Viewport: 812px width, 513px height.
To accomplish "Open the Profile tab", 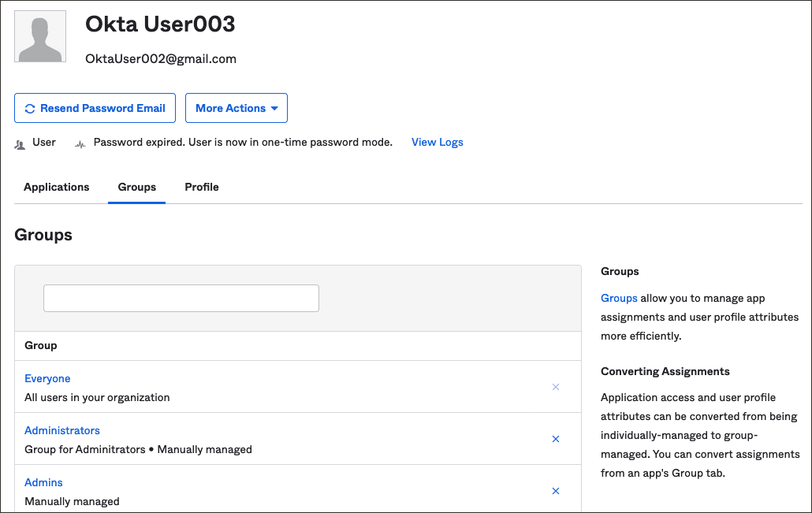I will pos(201,187).
